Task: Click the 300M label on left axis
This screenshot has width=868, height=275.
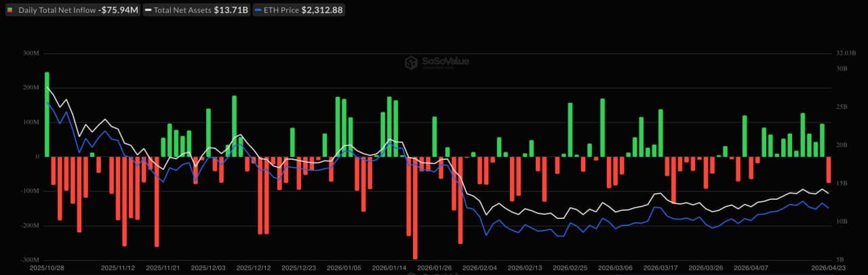Action: (31, 54)
